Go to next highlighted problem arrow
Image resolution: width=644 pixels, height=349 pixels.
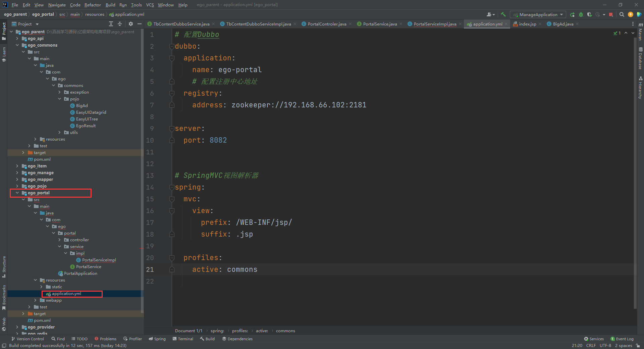(633, 33)
